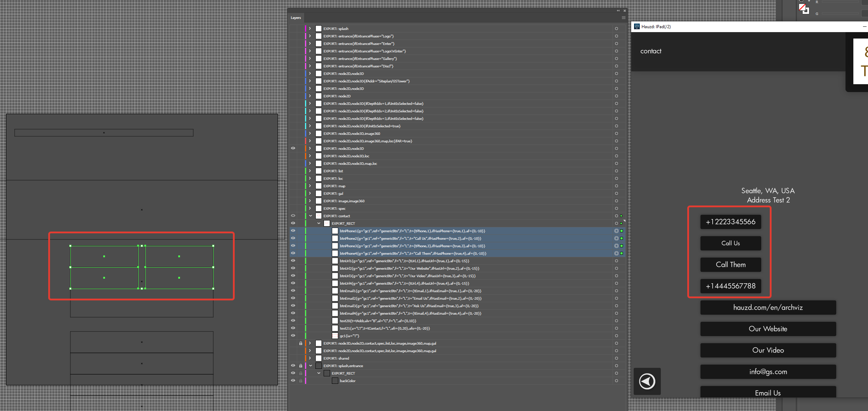Click target circle of EXPORT: contact layer
This screenshot has width=868, height=411.
click(x=616, y=216)
